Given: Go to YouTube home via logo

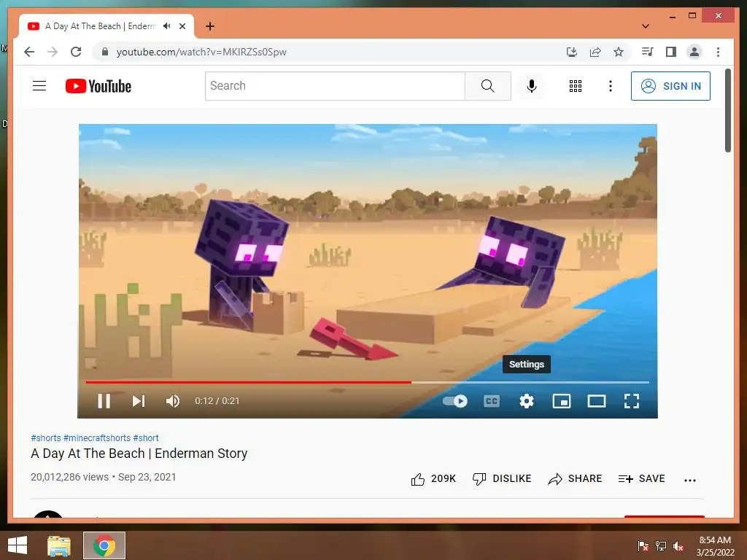Looking at the screenshot, I should coord(98,86).
